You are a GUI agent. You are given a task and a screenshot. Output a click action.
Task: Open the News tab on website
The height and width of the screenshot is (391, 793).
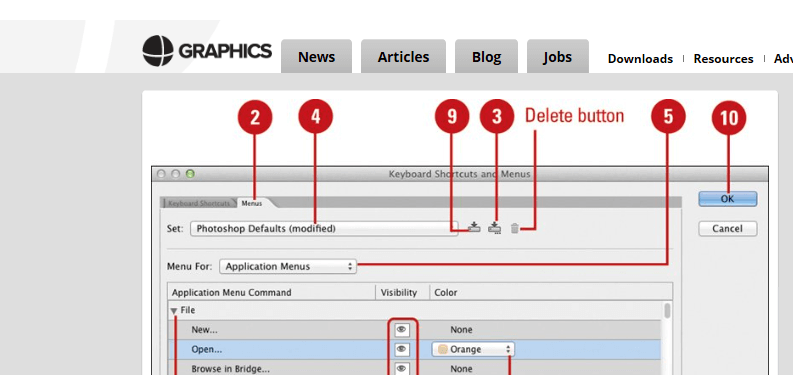tap(317, 57)
